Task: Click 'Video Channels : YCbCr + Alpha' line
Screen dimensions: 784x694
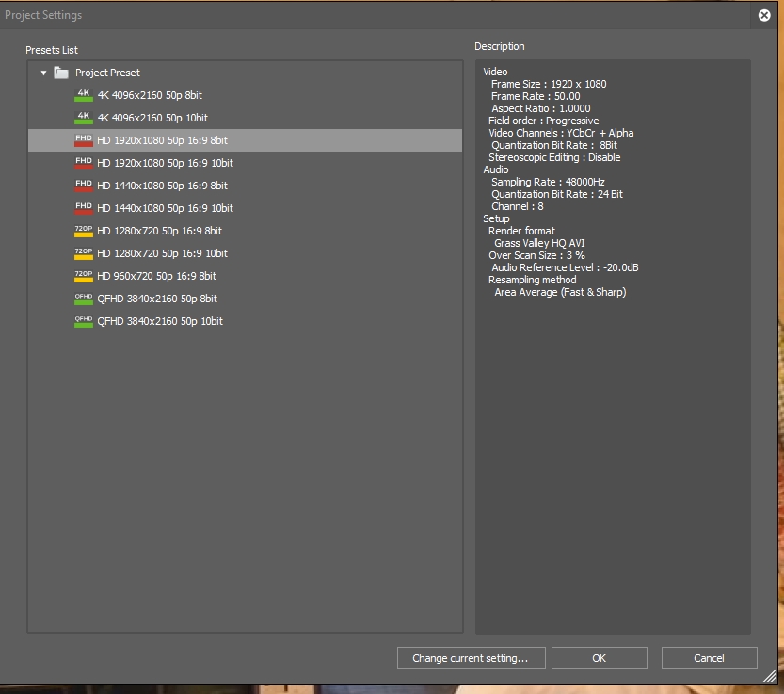Action: (x=561, y=133)
